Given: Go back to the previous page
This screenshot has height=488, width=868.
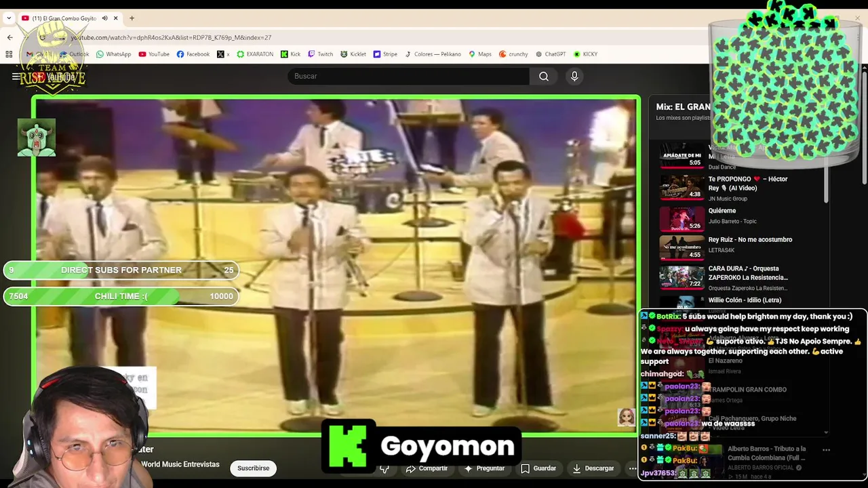Looking at the screenshot, I should click(9, 37).
